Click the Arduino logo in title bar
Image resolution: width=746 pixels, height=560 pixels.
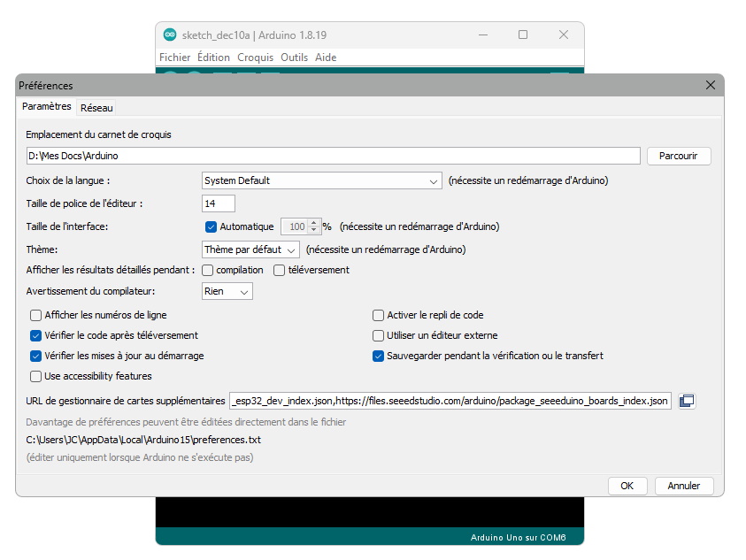pyautogui.click(x=170, y=35)
